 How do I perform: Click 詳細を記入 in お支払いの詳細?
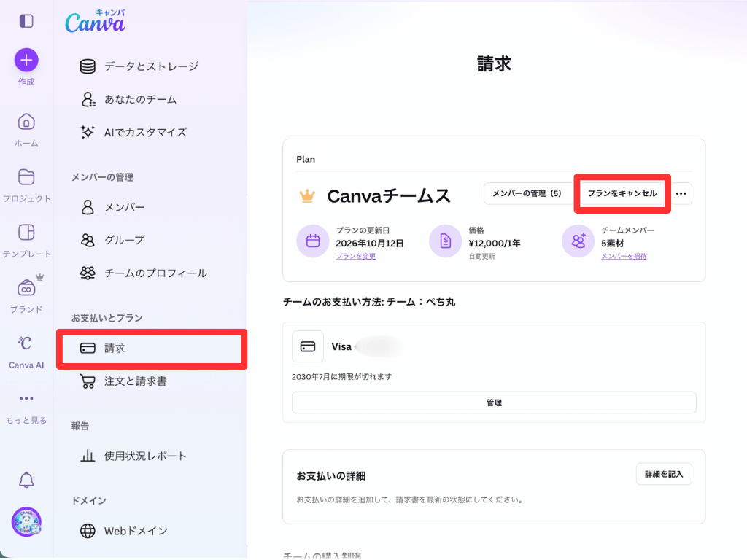pyautogui.click(x=664, y=473)
